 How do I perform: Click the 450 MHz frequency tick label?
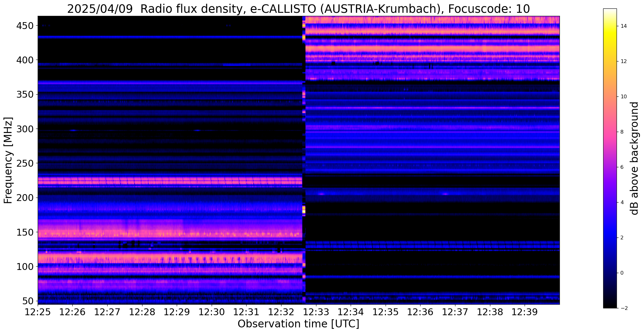[24, 26]
